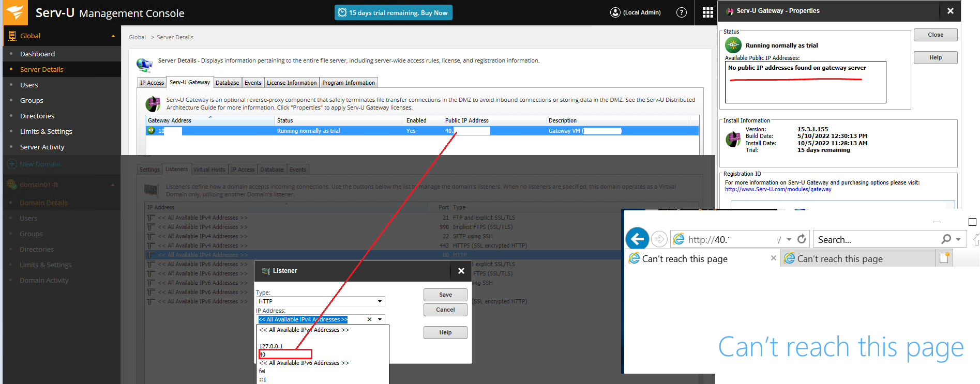This screenshot has height=384, width=980.
Task: Click Server Details computer globe icon
Action: tap(145, 64)
